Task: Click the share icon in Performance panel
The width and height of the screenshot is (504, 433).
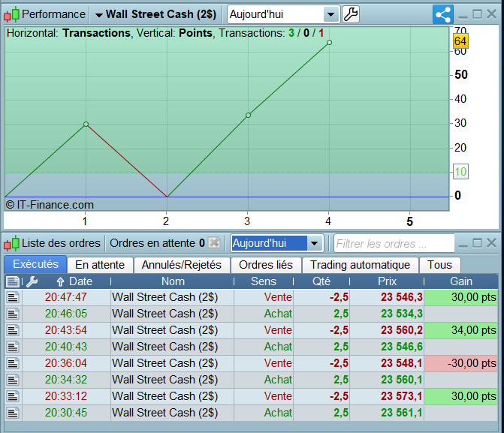Action: pyautogui.click(x=443, y=14)
